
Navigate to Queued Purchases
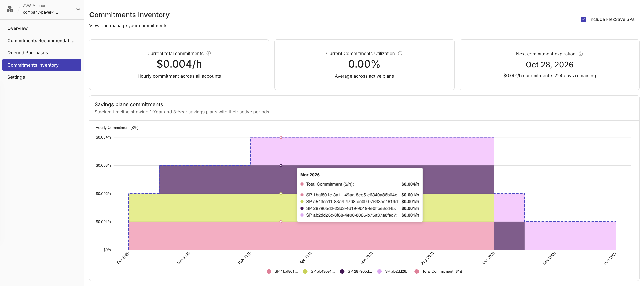(x=28, y=53)
